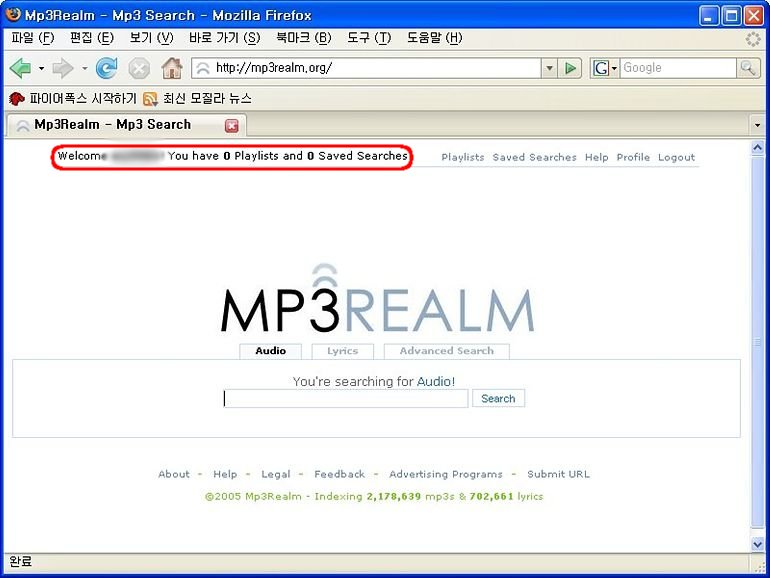Open the Google search engine selector

pyautogui.click(x=605, y=68)
